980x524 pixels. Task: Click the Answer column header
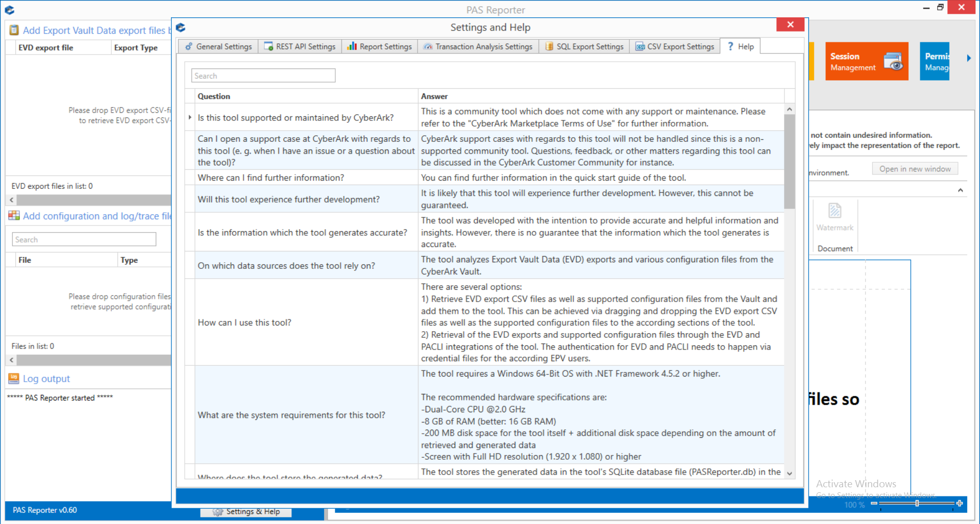coord(601,96)
